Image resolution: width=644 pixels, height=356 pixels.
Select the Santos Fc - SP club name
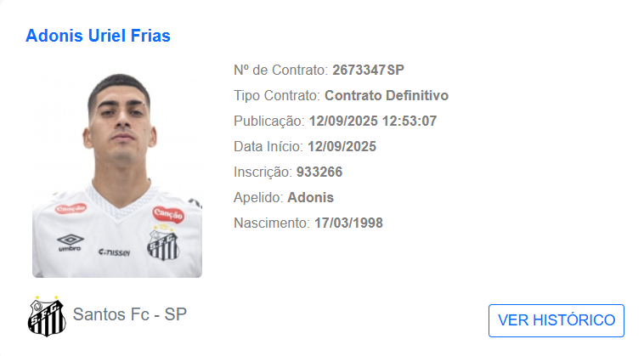(130, 314)
